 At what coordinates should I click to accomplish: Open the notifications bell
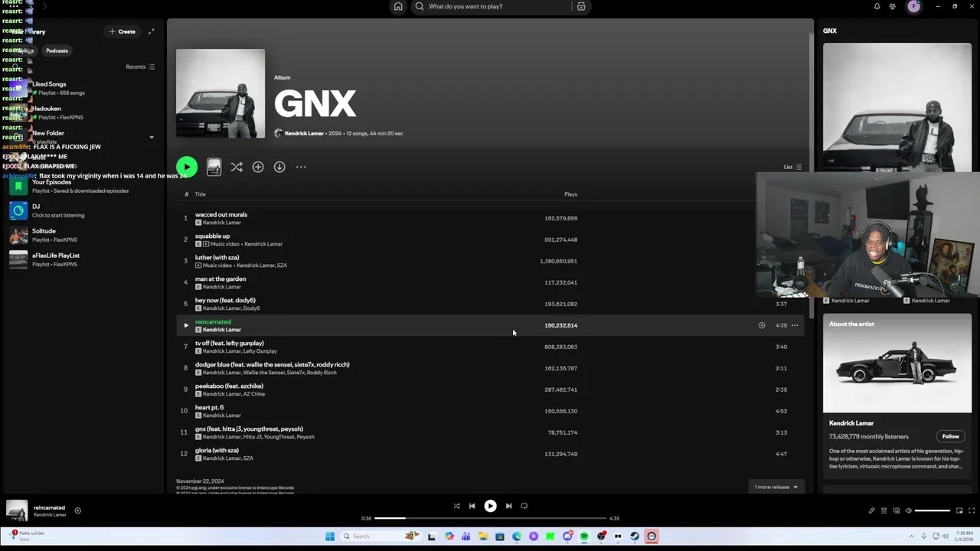pos(877,6)
